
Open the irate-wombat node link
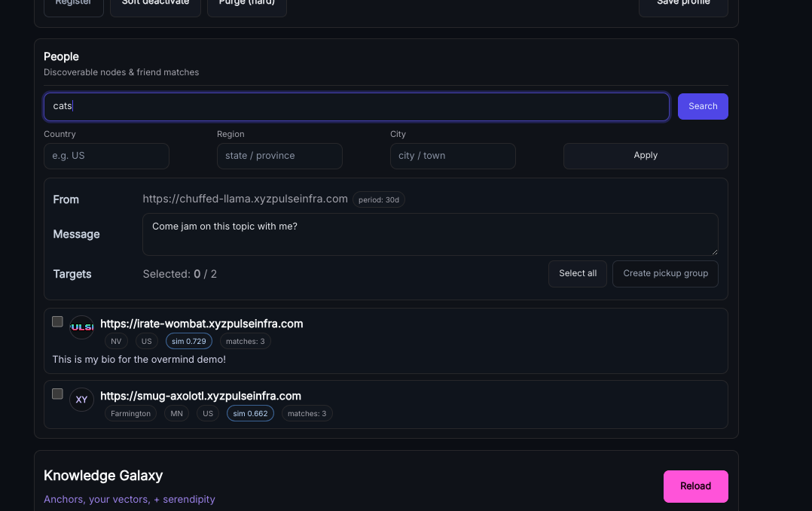coord(201,324)
